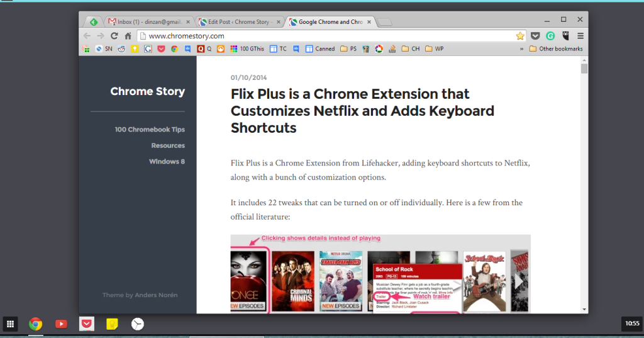Click the Once Upon a Time poster thumbnail
The height and width of the screenshot is (338, 644).
(x=248, y=281)
